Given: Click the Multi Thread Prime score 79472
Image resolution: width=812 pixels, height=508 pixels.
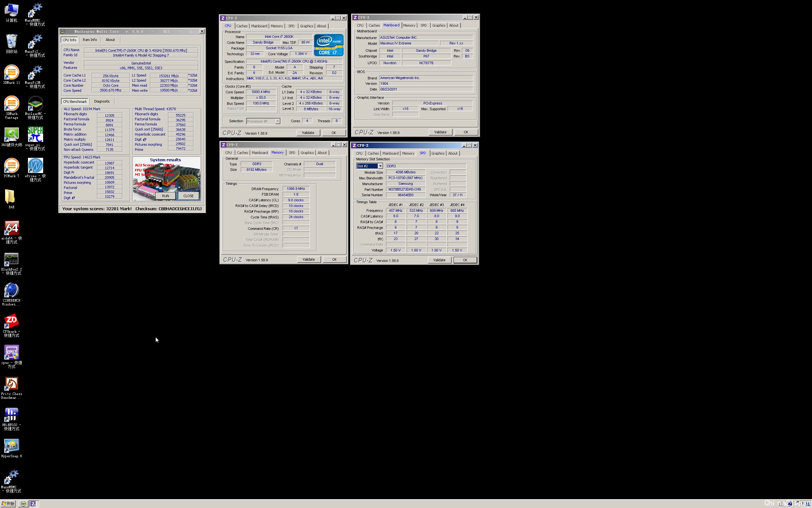Looking at the screenshot, I should [180, 149].
